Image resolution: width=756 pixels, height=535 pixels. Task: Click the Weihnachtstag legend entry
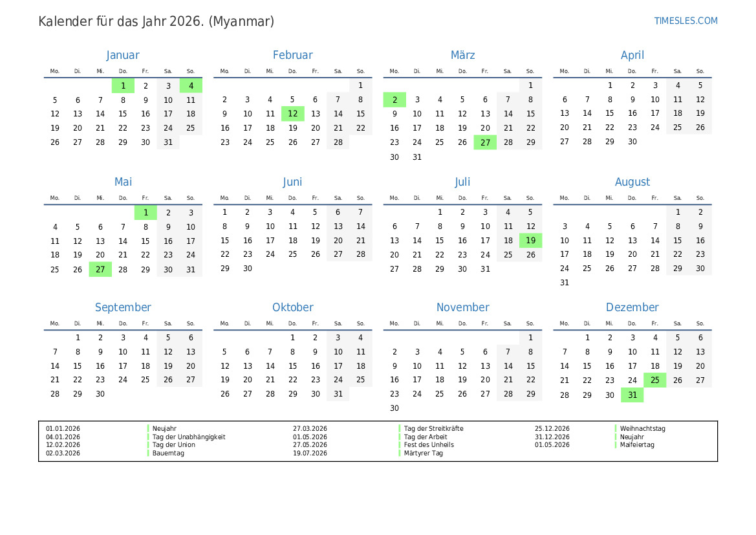tap(642, 428)
